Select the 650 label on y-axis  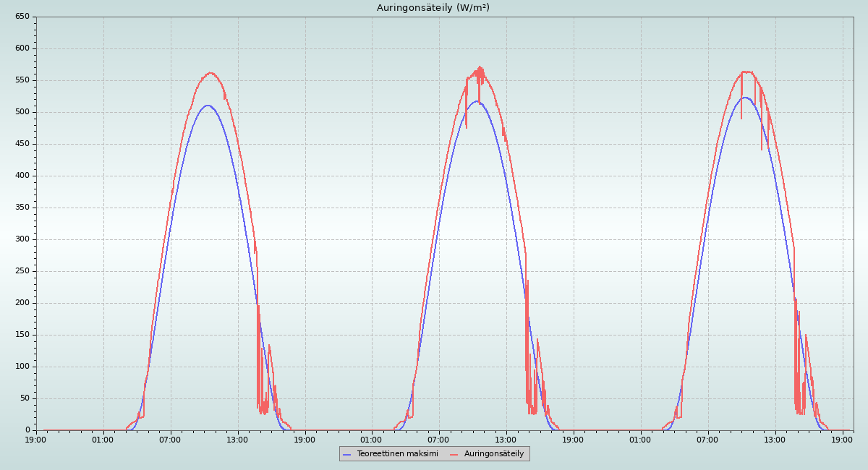pos(22,17)
